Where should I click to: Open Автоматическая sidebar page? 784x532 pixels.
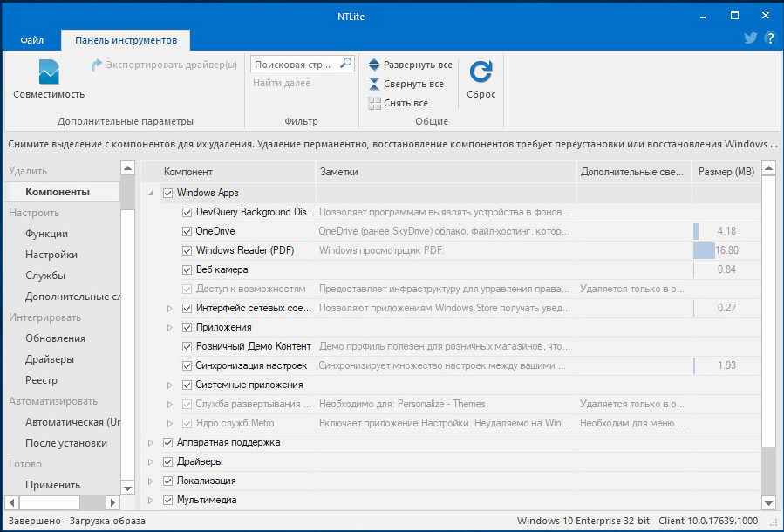72,422
